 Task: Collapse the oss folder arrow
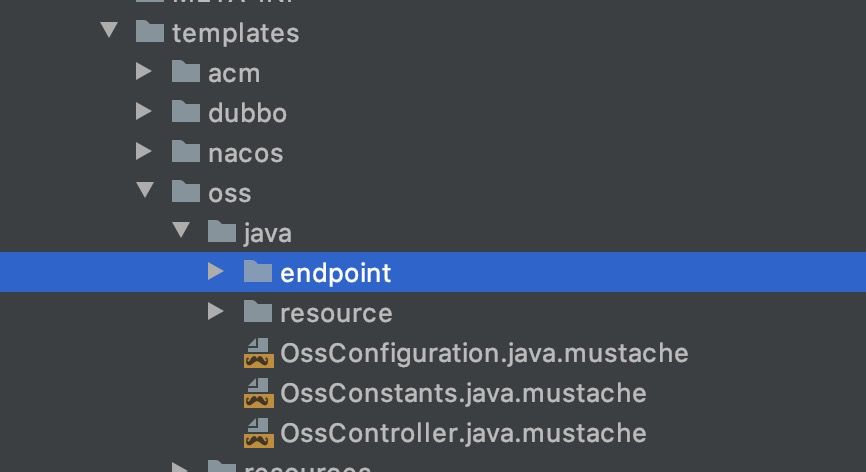coord(144,192)
